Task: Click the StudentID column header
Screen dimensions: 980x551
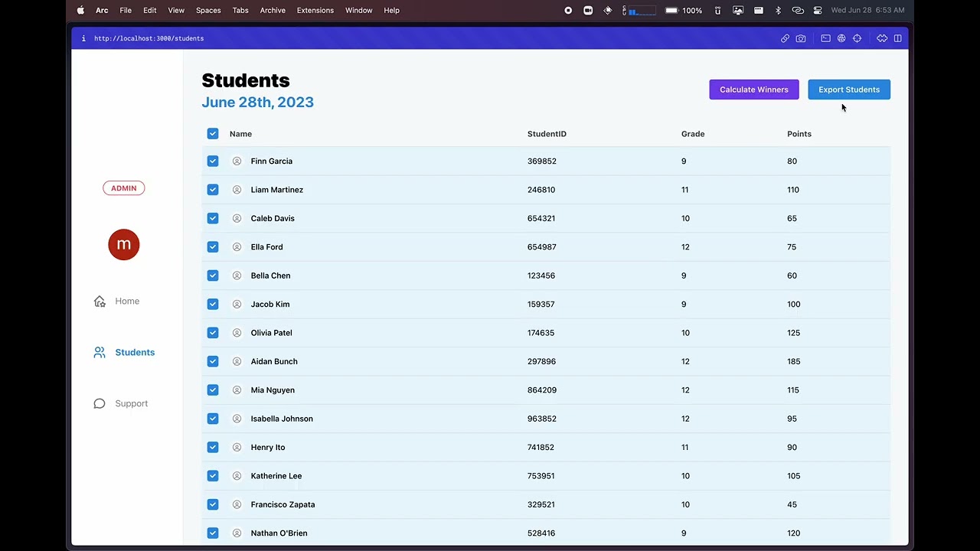Action: (x=547, y=134)
